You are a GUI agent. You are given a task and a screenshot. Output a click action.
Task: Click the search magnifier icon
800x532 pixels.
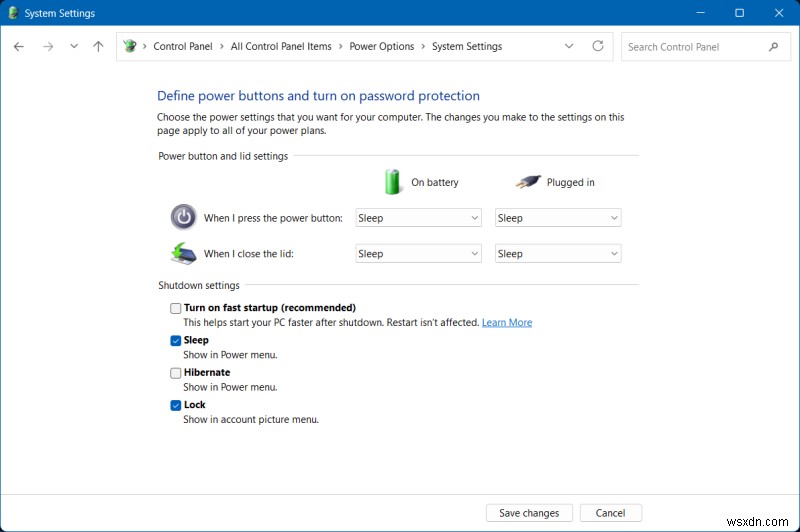click(x=773, y=46)
